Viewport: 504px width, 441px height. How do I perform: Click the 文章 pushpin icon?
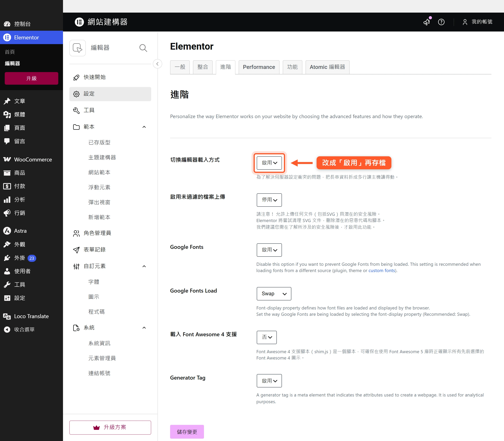(x=7, y=101)
